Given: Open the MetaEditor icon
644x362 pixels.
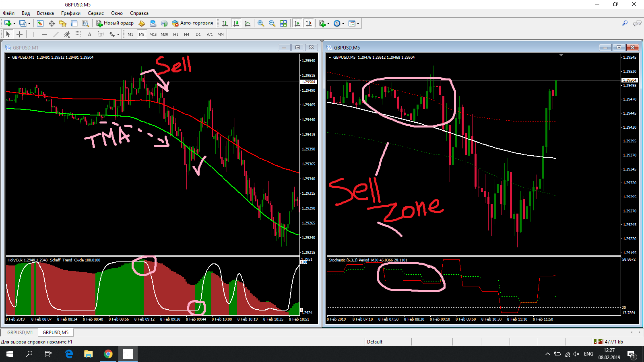Looking at the screenshot, I should (x=142, y=23).
